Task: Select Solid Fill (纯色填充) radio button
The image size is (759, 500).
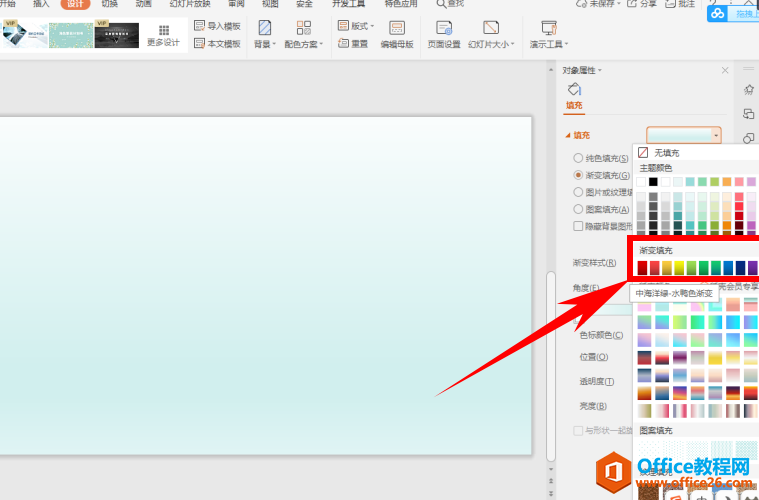Action: coord(578,158)
